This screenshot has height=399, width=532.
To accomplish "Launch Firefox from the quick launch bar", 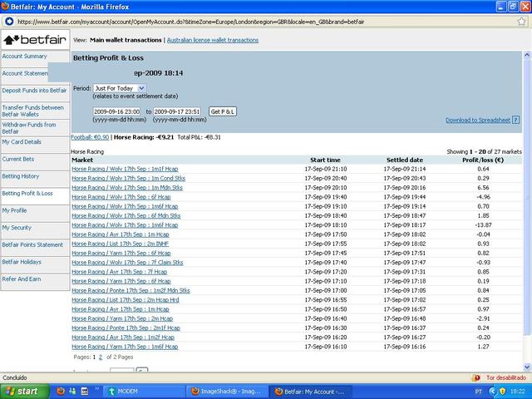I will click(x=61, y=392).
